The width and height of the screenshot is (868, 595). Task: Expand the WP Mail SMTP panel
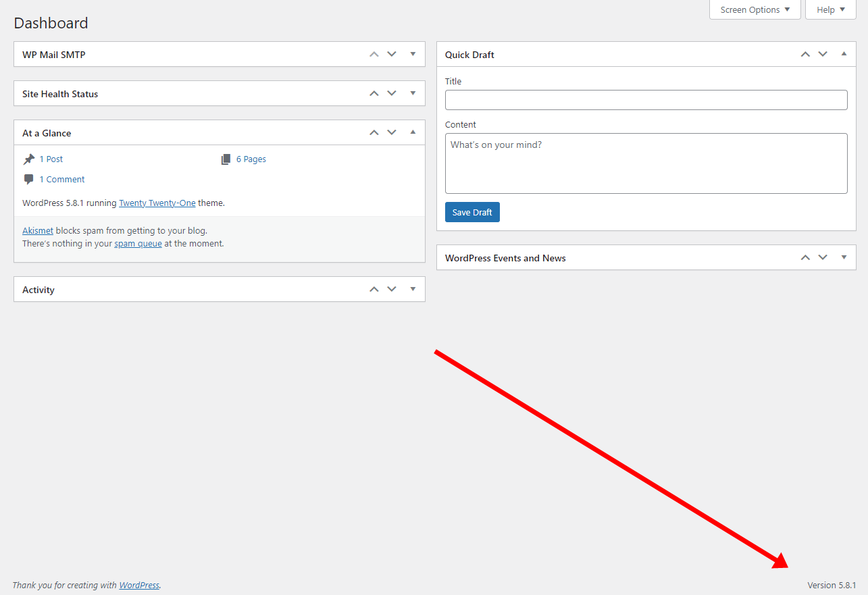[413, 54]
